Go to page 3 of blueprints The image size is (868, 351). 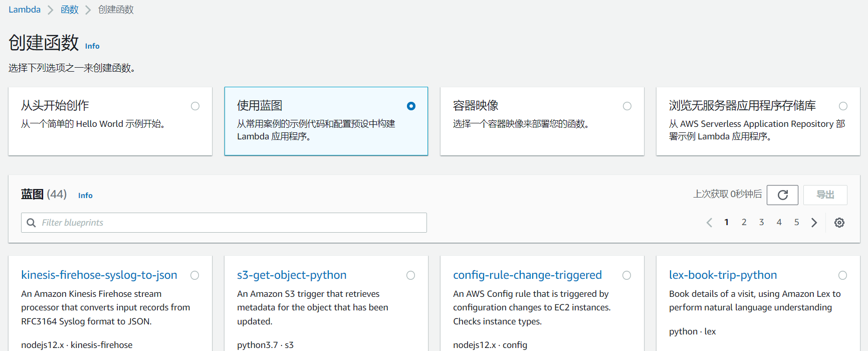[x=762, y=222]
